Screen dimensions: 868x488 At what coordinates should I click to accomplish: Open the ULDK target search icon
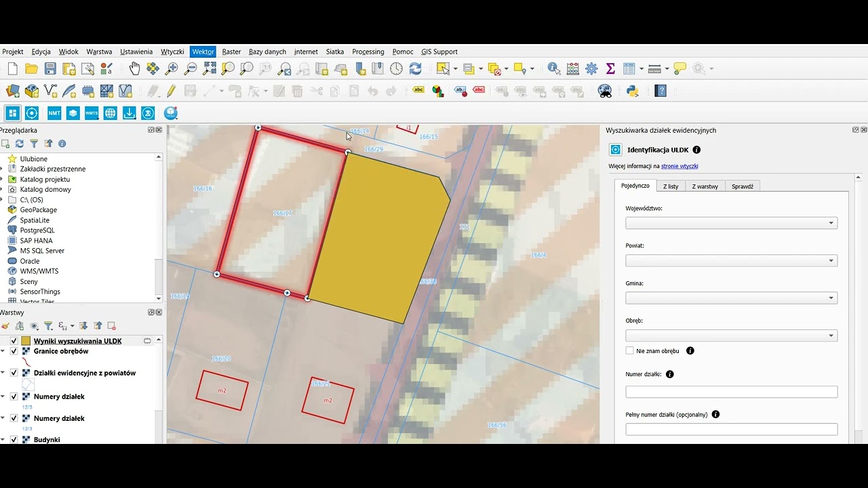(x=31, y=113)
